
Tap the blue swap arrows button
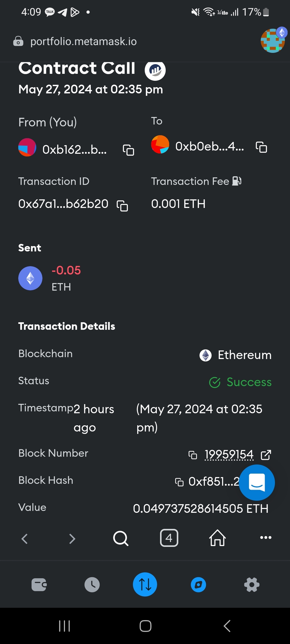click(145, 584)
